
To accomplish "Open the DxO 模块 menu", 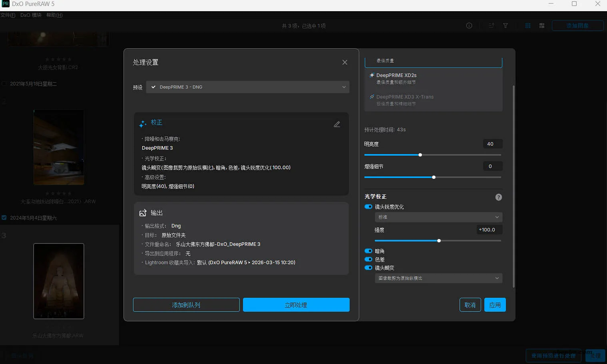I will pos(31,15).
